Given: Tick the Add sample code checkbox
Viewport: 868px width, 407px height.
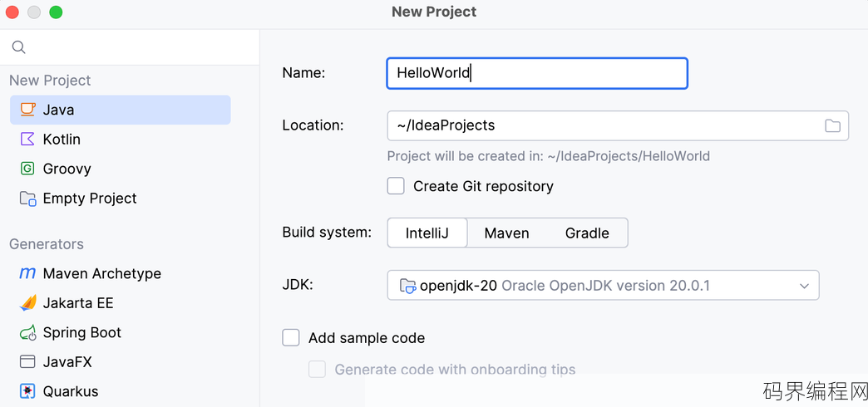Looking at the screenshot, I should point(291,337).
